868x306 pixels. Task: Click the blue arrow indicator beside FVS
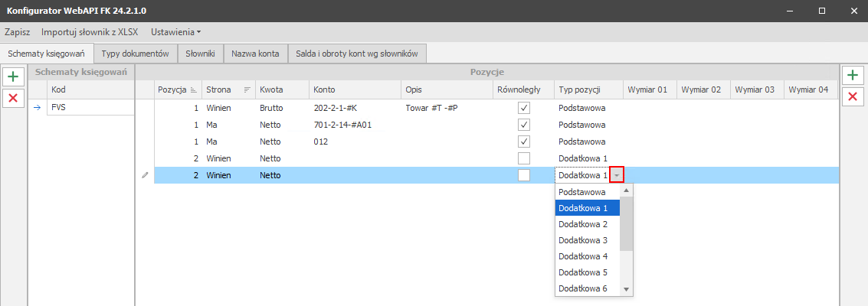click(x=37, y=108)
